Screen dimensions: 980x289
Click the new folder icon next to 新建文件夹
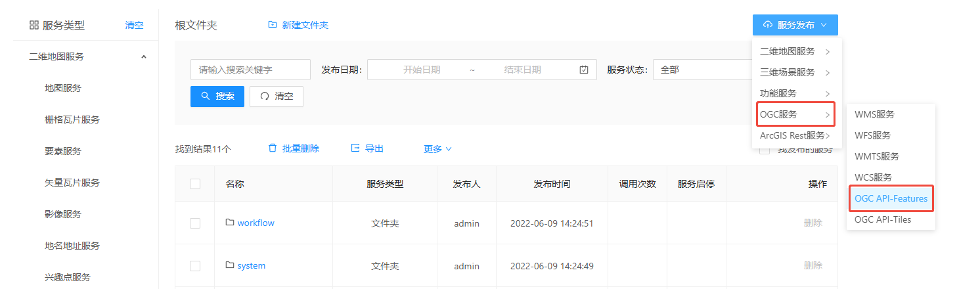273,25
